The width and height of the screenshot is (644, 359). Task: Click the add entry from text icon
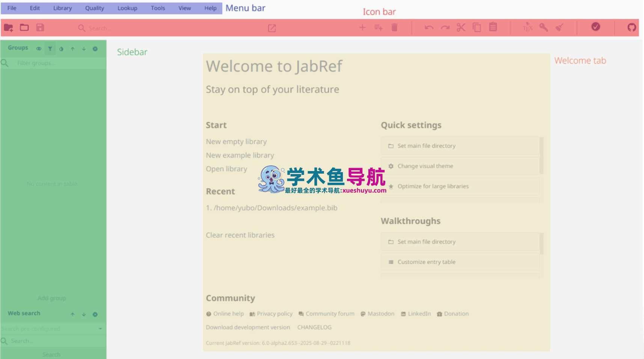379,27
